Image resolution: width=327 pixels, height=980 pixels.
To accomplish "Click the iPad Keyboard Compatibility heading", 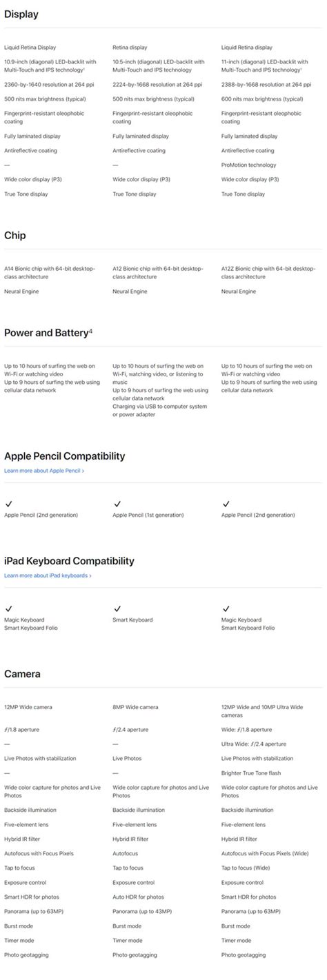I will [x=68, y=561].
